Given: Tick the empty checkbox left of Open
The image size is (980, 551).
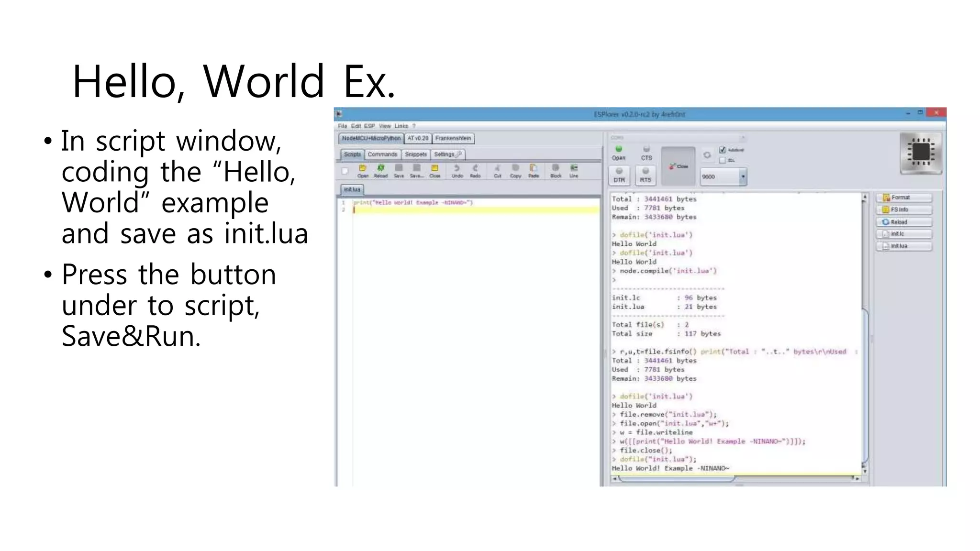Looking at the screenshot, I should point(345,171).
